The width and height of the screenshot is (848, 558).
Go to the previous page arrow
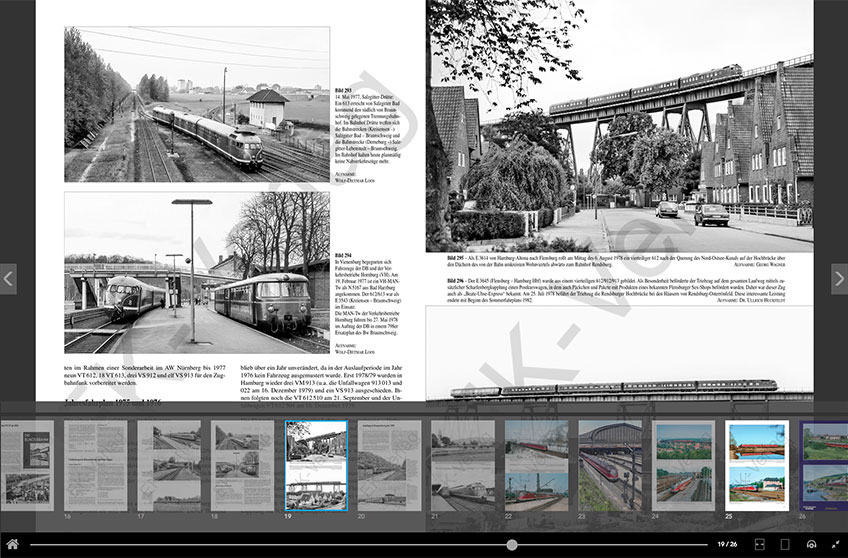click(x=8, y=279)
